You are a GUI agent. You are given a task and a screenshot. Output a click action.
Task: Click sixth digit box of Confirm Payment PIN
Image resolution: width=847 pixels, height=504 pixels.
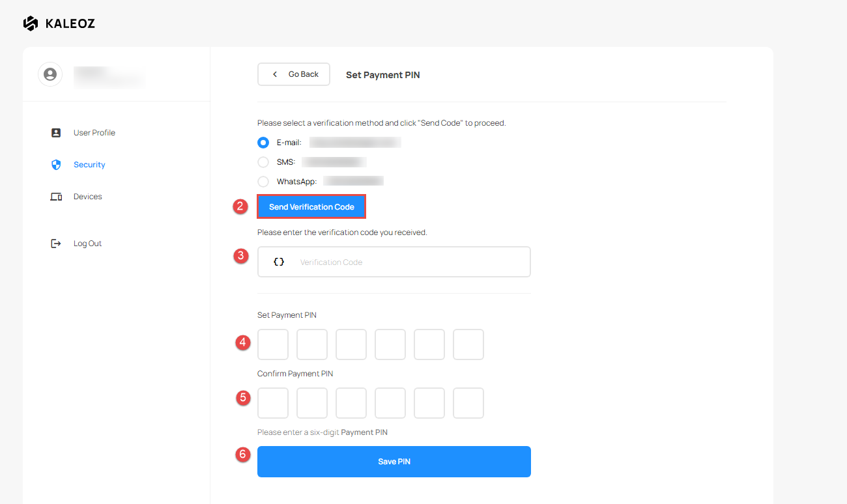tap(468, 403)
